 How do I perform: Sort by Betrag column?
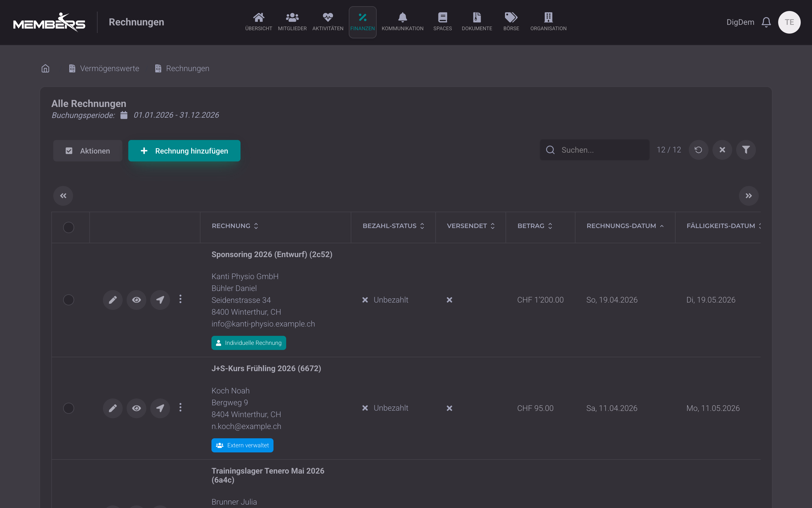point(535,226)
